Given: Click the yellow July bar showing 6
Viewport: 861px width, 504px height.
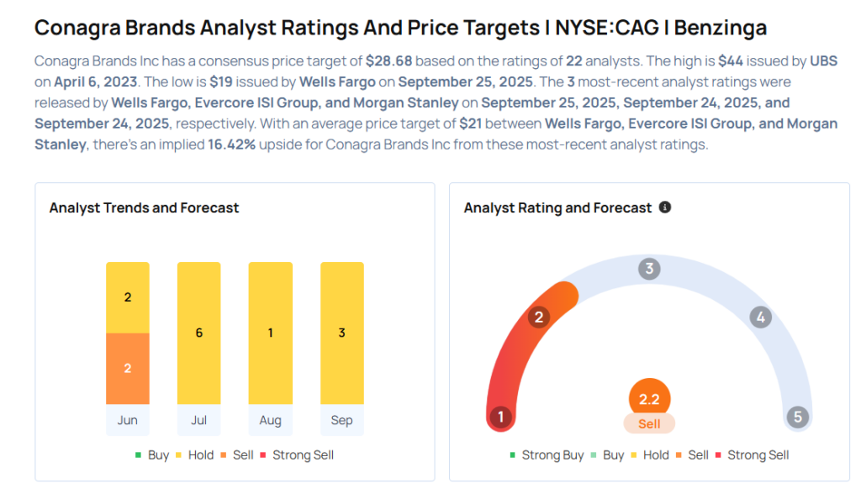Looking at the screenshot, I should click(x=199, y=333).
